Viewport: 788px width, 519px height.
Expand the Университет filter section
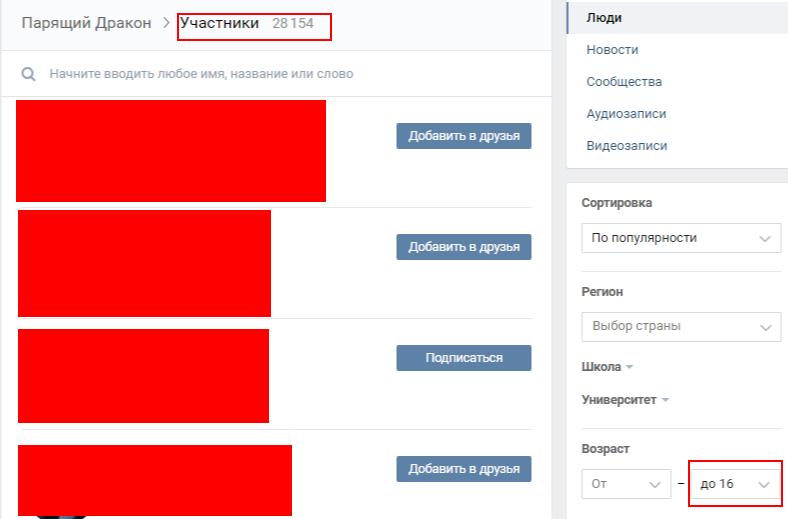point(625,400)
